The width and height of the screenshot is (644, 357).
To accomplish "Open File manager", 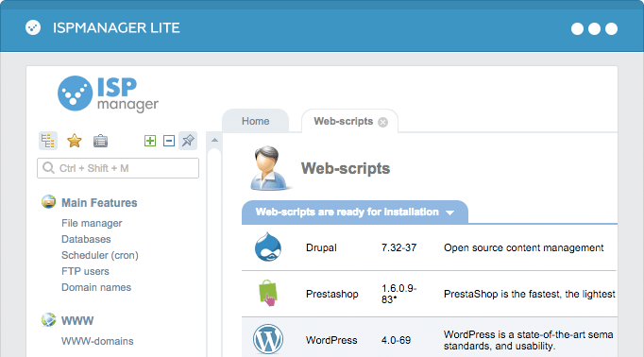I will [x=92, y=223].
